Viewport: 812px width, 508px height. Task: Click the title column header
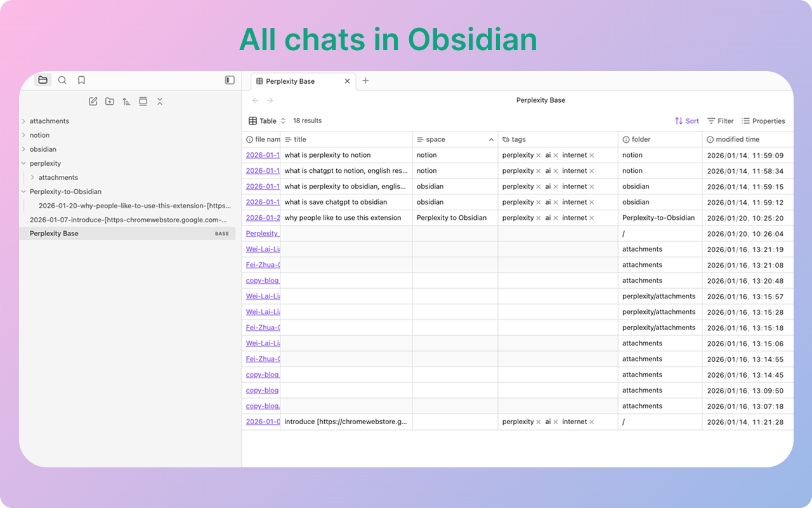coord(346,139)
